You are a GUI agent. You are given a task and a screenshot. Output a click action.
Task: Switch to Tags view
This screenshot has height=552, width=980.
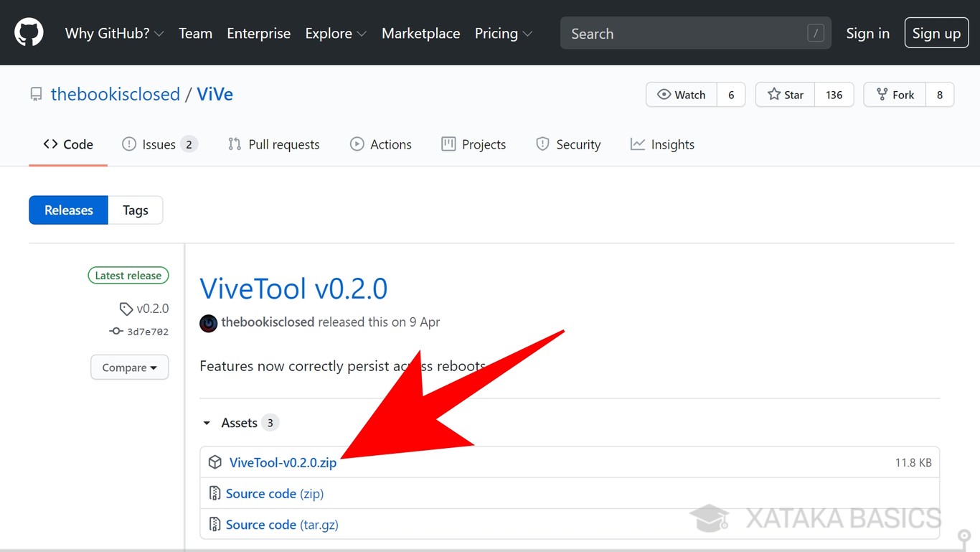coord(135,210)
